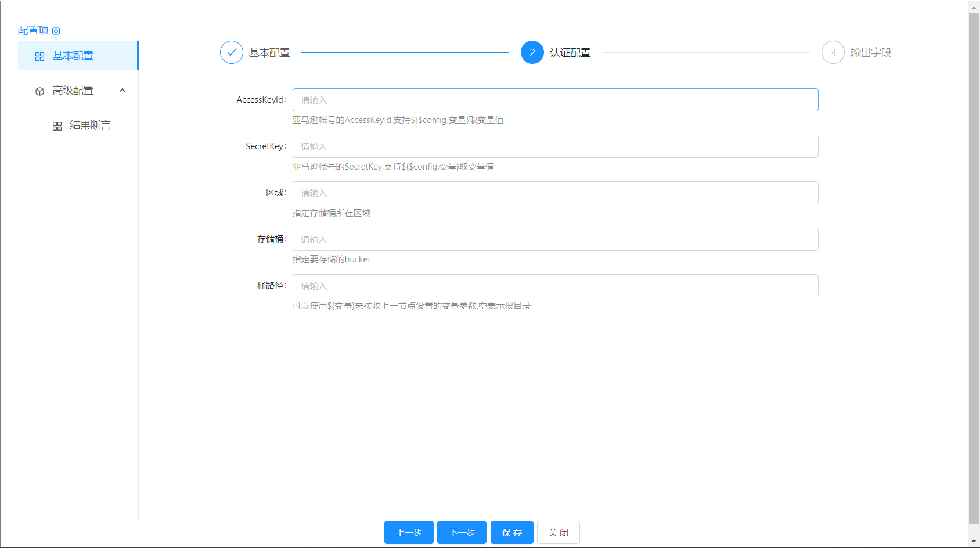
Task: Open the 高级配置 sidebar submenu
Action: pyautogui.click(x=73, y=91)
